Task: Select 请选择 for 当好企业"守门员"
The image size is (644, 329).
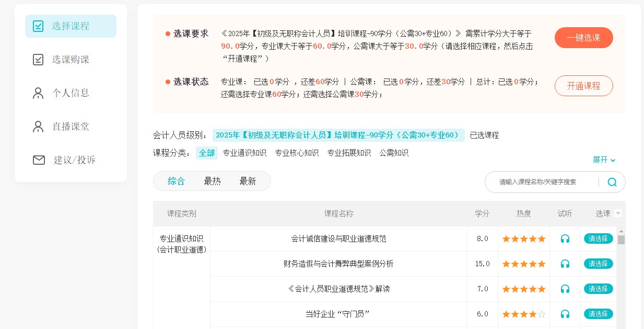Action: point(598,314)
